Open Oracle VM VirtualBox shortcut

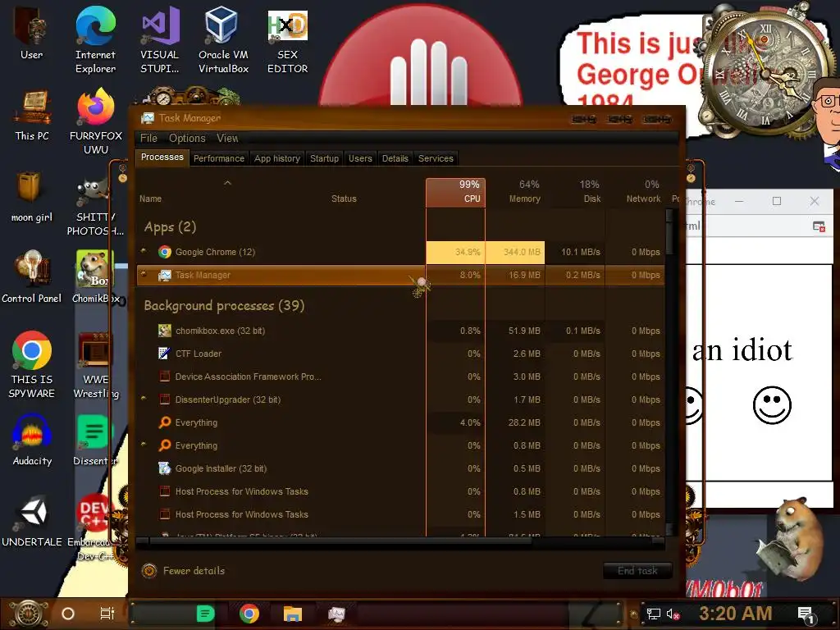(x=223, y=39)
